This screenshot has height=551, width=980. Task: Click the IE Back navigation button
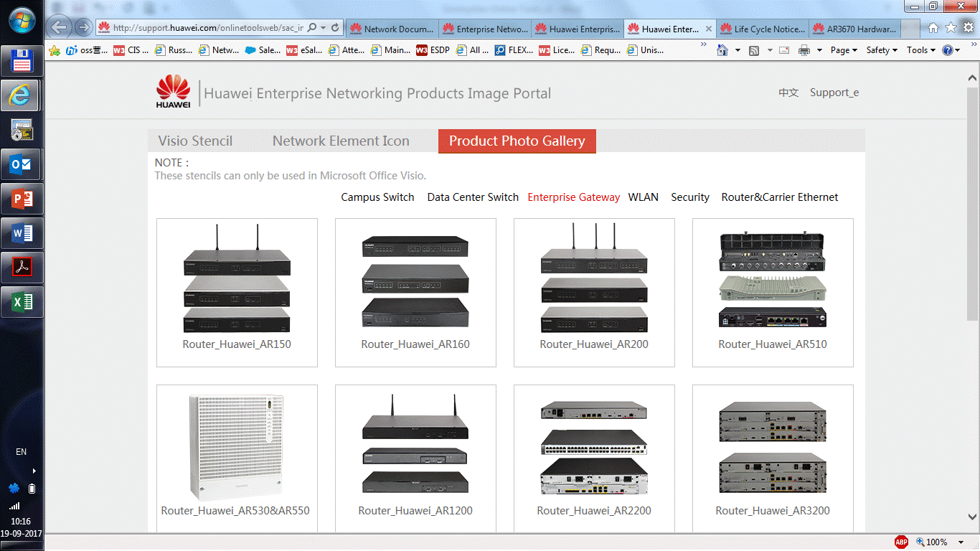(x=60, y=28)
